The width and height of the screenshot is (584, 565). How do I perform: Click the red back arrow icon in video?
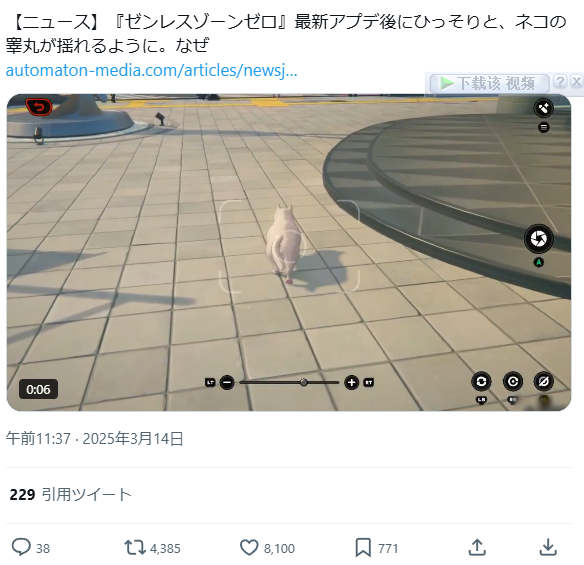(39, 107)
